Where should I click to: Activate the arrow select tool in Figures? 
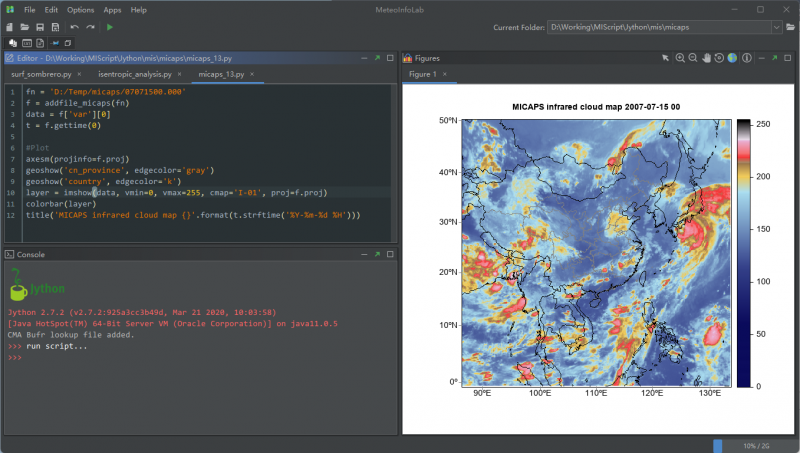tap(666, 58)
